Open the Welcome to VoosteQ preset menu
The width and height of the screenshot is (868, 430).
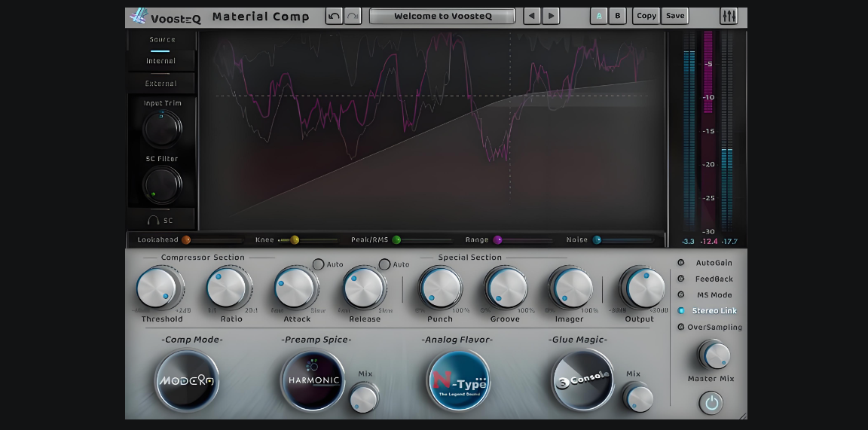pyautogui.click(x=442, y=16)
